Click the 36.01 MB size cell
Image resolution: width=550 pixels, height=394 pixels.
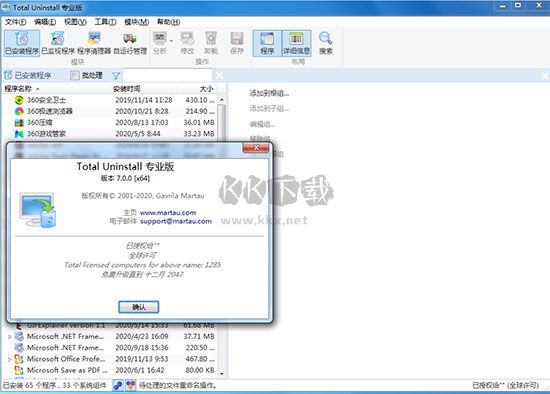(x=199, y=122)
